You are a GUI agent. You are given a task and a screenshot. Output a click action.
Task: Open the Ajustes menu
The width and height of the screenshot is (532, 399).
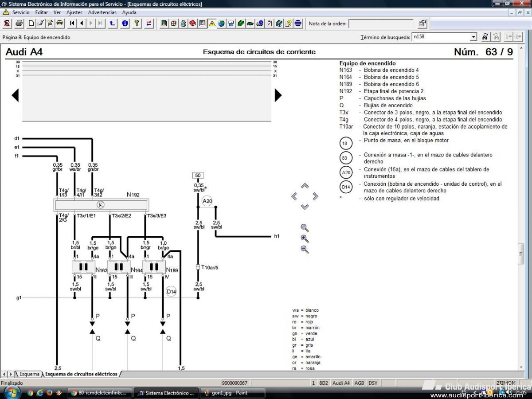coord(74,12)
